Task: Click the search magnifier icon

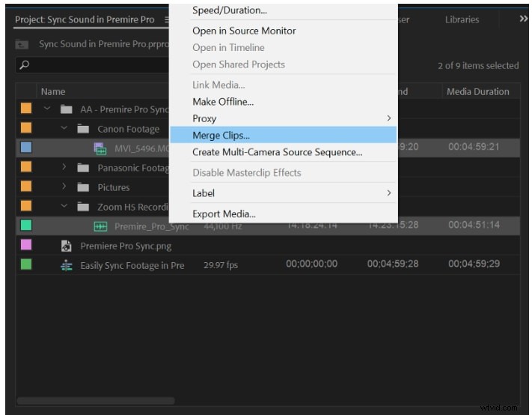Action: (x=25, y=64)
